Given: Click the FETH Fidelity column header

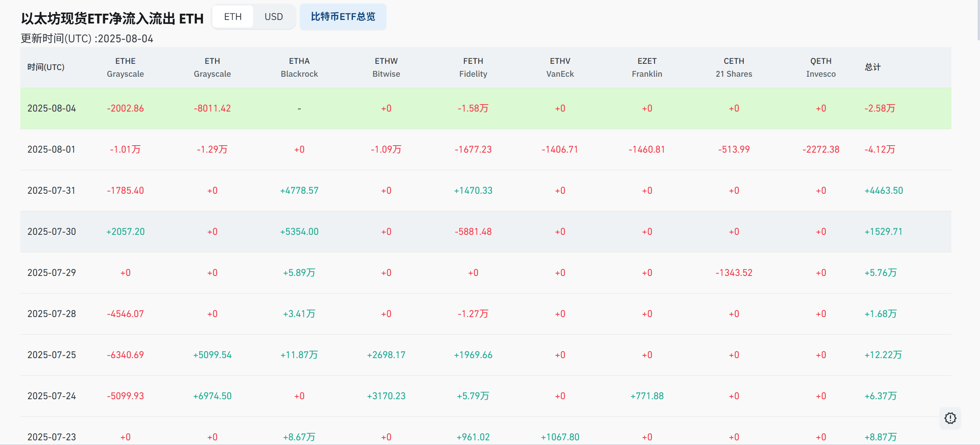Looking at the screenshot, I should [473, 67].
